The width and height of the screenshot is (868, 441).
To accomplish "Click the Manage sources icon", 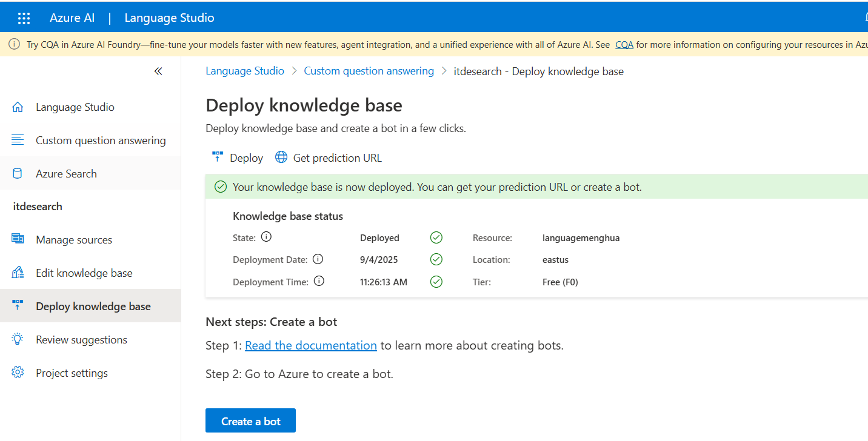I will tap(18, 239).
